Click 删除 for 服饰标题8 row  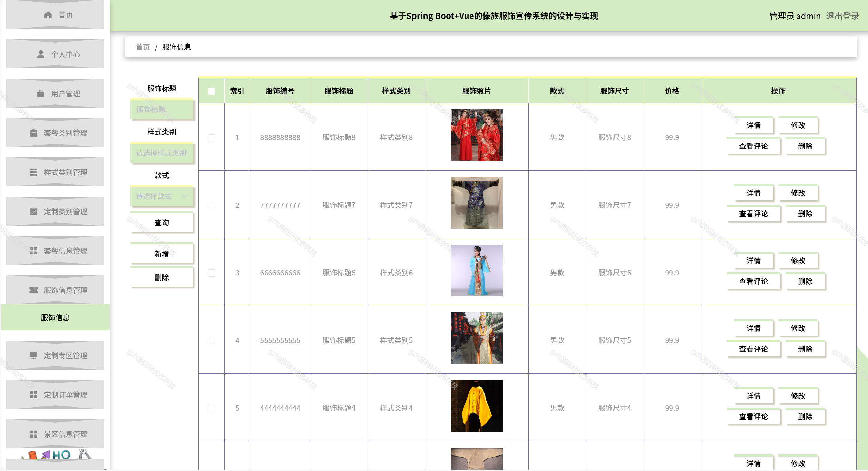tap(805, 146)
